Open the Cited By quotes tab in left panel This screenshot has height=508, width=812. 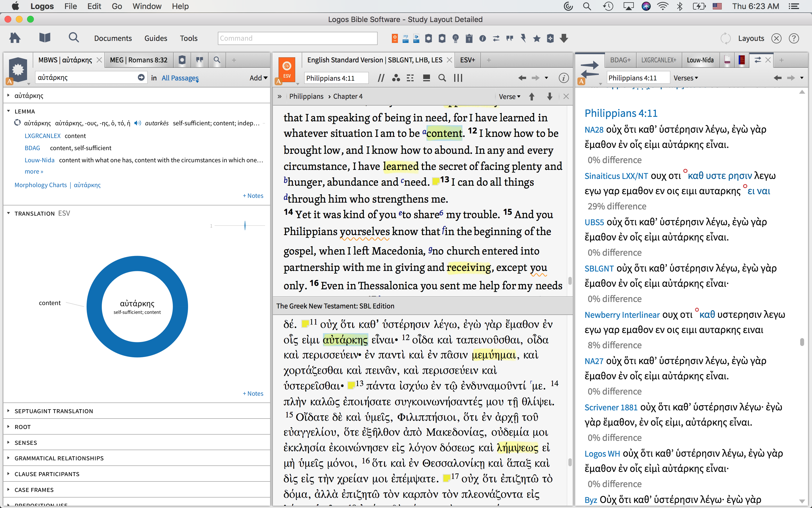pos(200,60)
